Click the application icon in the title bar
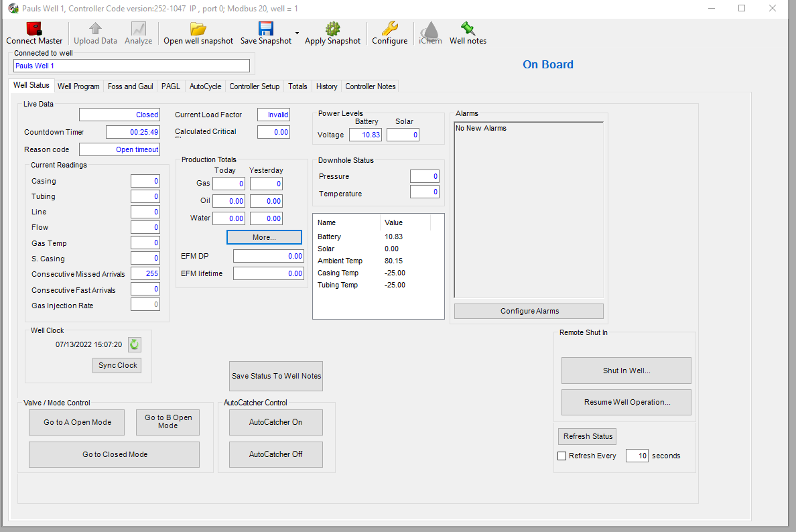This screenshot has width=796, height=532. (x=13, y=8)
